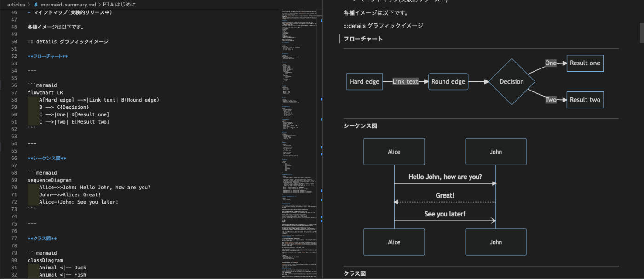Click the 'シーケンス図' heading in preview
The width and height of the screenshot is (644, 279).
click(x=360, y=125)
